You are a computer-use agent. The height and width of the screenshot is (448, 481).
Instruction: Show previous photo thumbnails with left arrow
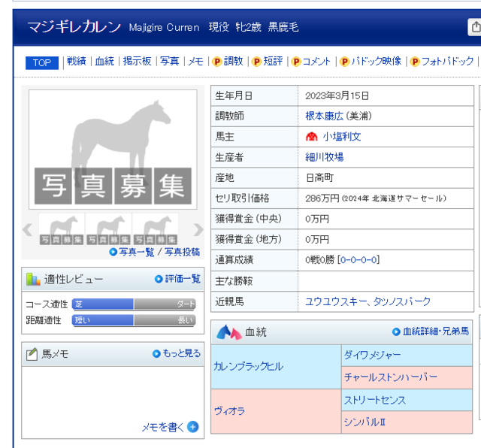tap(28, 229)
